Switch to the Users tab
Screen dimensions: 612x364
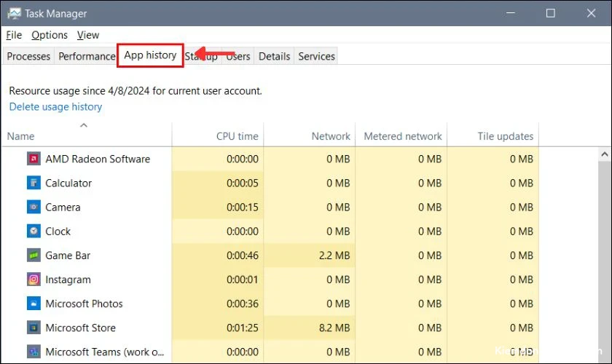[238, 56]
